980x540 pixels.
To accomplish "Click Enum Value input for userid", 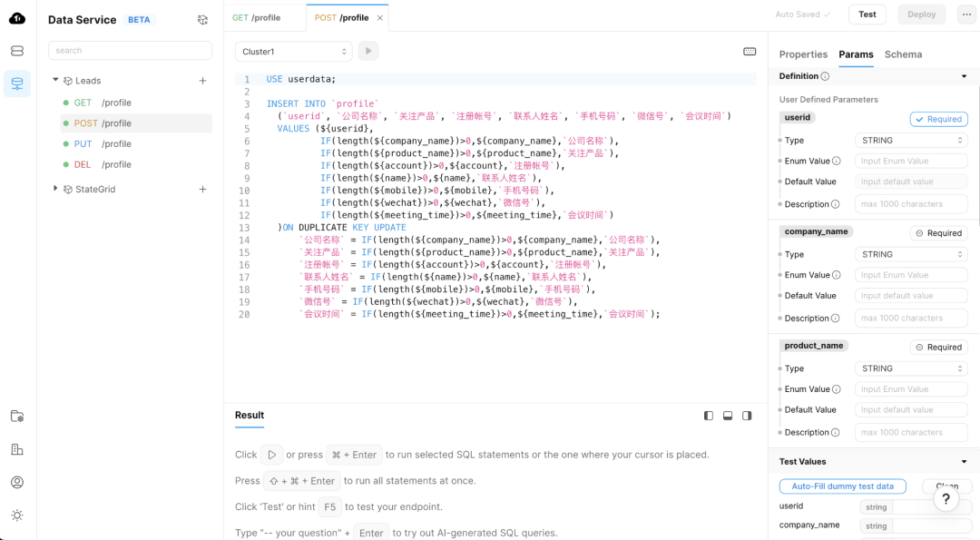I will pos(911,162).
